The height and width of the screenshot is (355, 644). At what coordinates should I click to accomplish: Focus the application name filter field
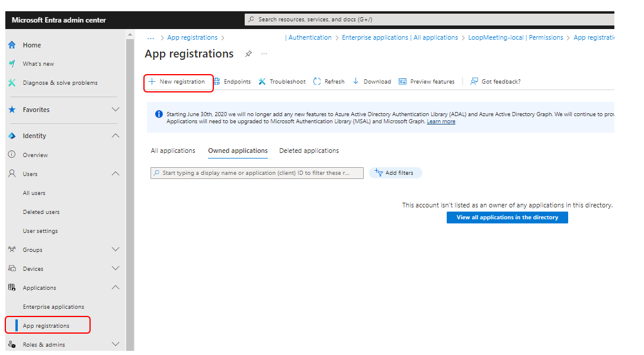coord(257,172)
